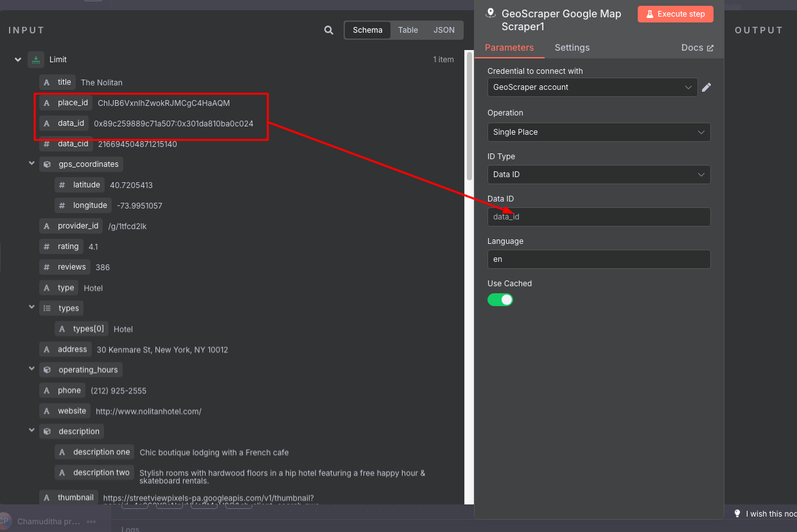
Task: Open the Credential GeoScraper account dropdown
Action: pyautogui.click(x=592, y=87)
